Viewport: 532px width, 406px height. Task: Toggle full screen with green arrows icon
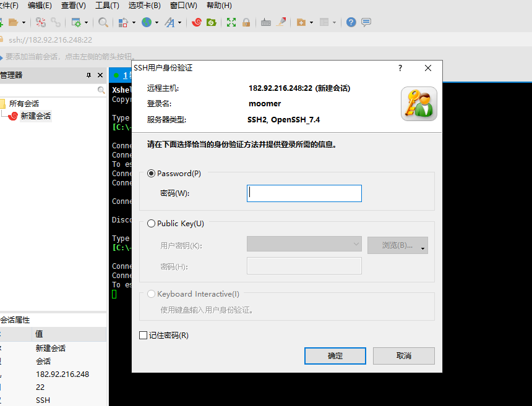coord(231,22)
